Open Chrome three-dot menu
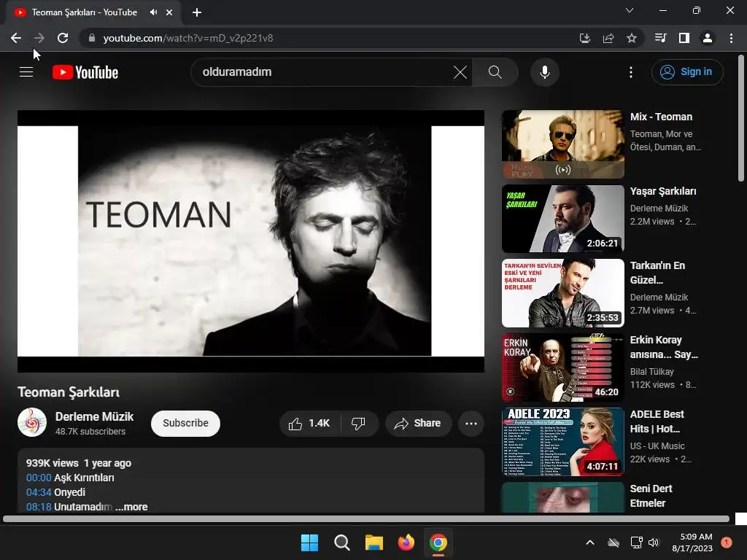747x560 pixels. pos(731,38)
